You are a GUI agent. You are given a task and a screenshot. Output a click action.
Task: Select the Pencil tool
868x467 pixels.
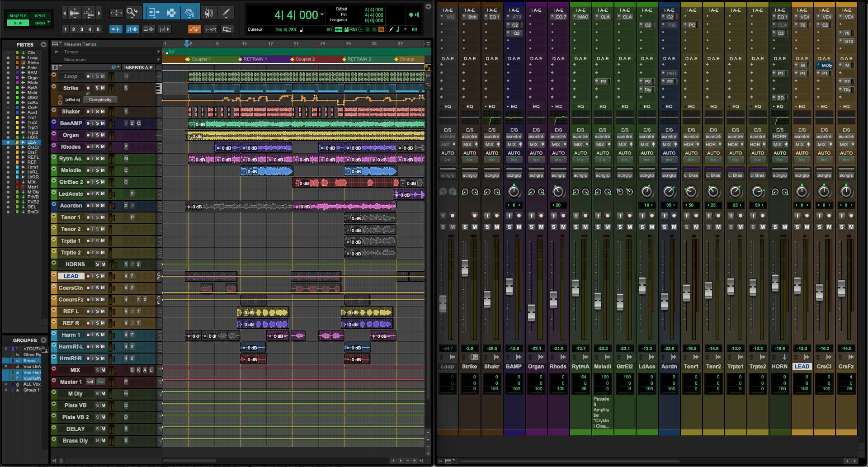click(226, 13)
